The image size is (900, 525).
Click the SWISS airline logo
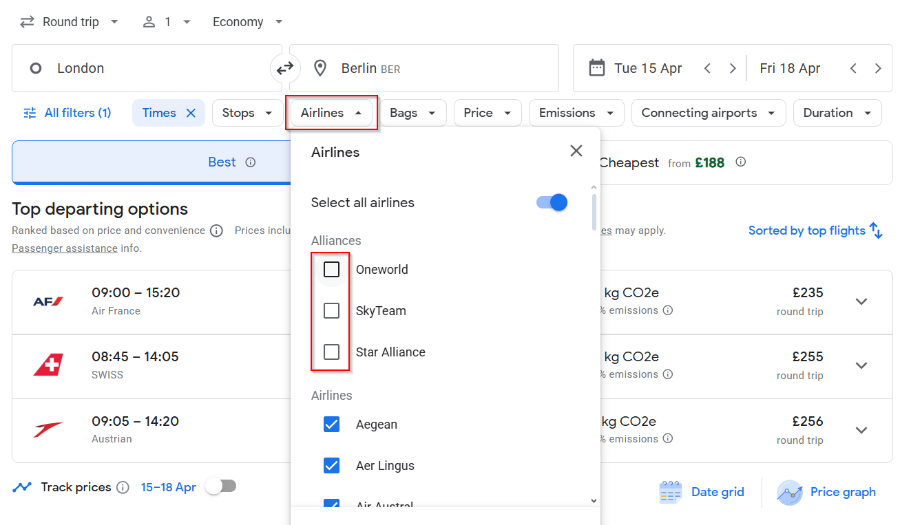tap(48, 365)
